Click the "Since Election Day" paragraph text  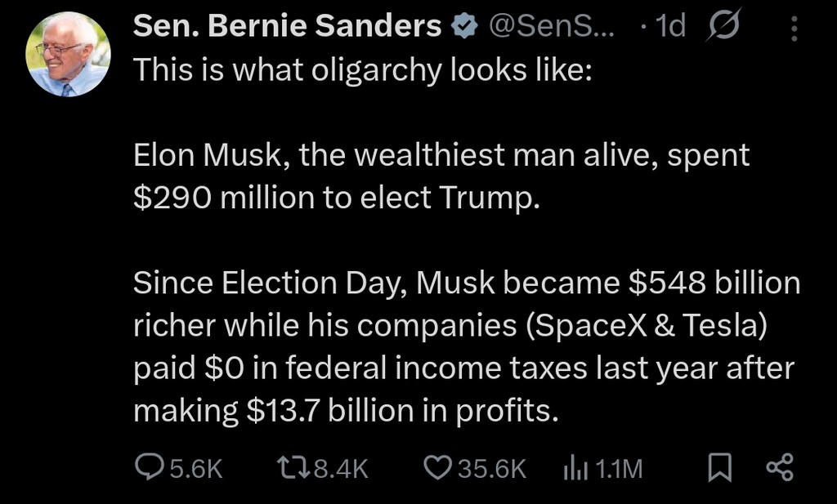[466, 346]
